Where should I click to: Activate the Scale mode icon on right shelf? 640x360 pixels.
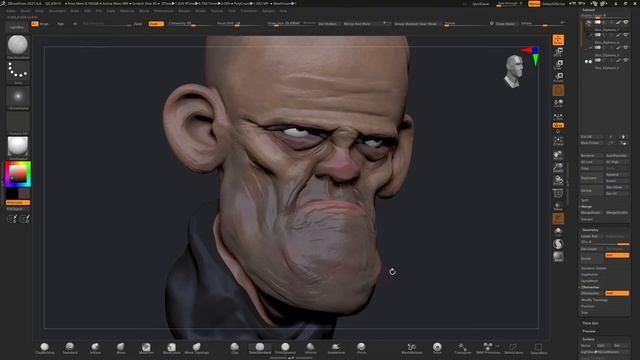coord(558,64)
